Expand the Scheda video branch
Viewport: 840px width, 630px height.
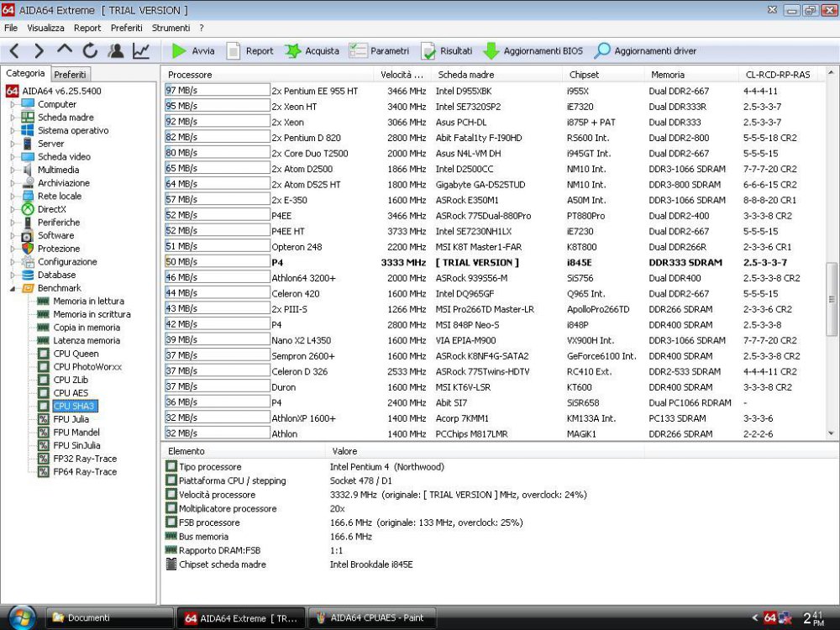click(x=12, y=157)
